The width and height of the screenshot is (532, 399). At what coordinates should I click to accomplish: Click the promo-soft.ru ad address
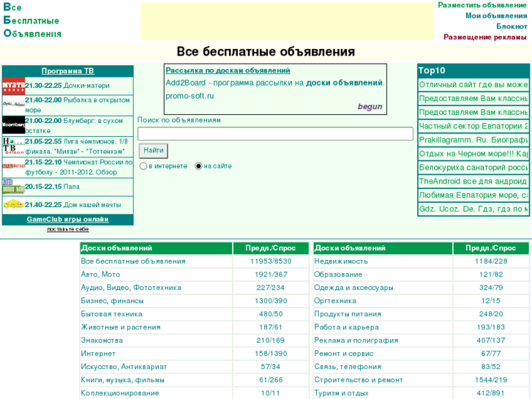pyautogui.click(x=190, y=96)
